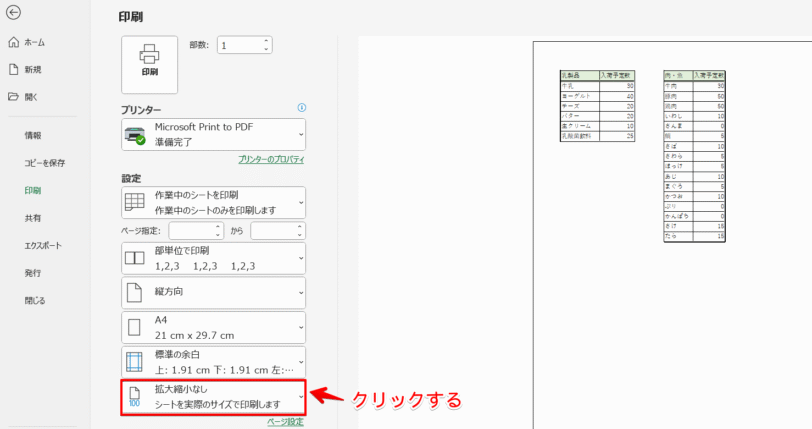Open the printer properties link
Viewport: 812px width, 429px height.
[x=271, y=159]
